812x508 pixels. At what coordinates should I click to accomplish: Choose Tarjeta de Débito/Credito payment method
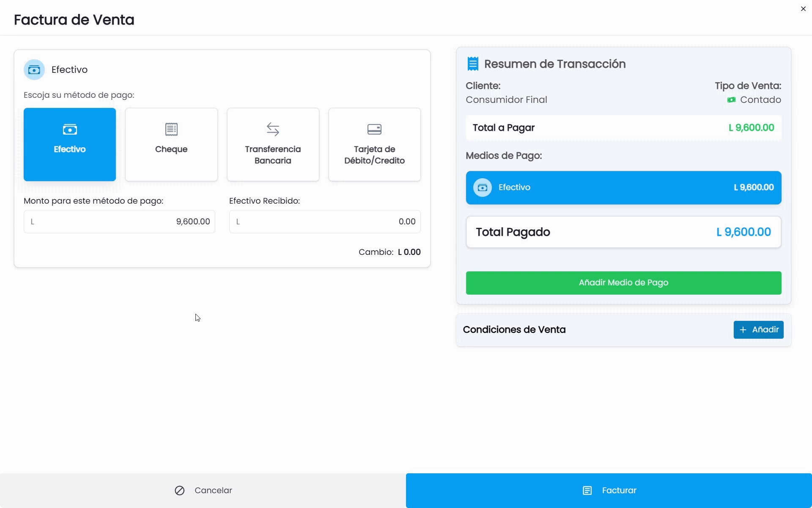click(374, 144)
